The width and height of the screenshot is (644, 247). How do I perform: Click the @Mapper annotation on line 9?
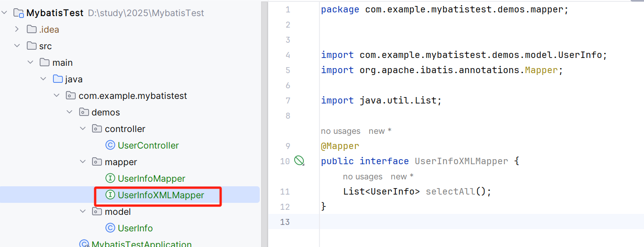[340, 146]
